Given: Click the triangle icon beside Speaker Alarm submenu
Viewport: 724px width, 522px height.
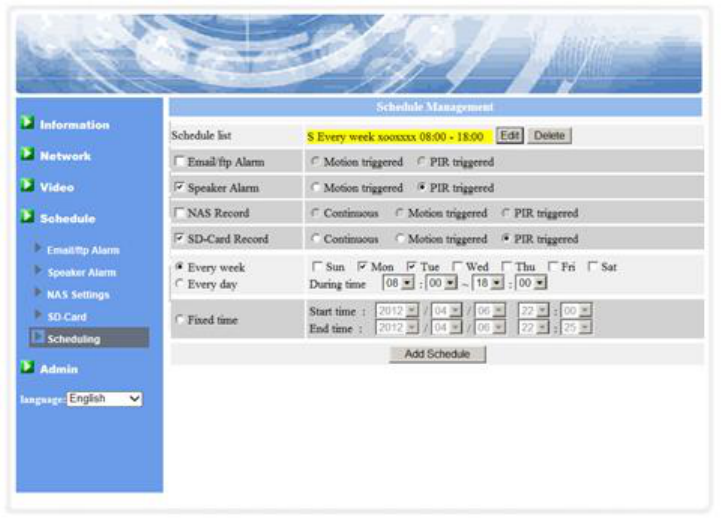Looking at the screenshot, I should coord(38,270).
